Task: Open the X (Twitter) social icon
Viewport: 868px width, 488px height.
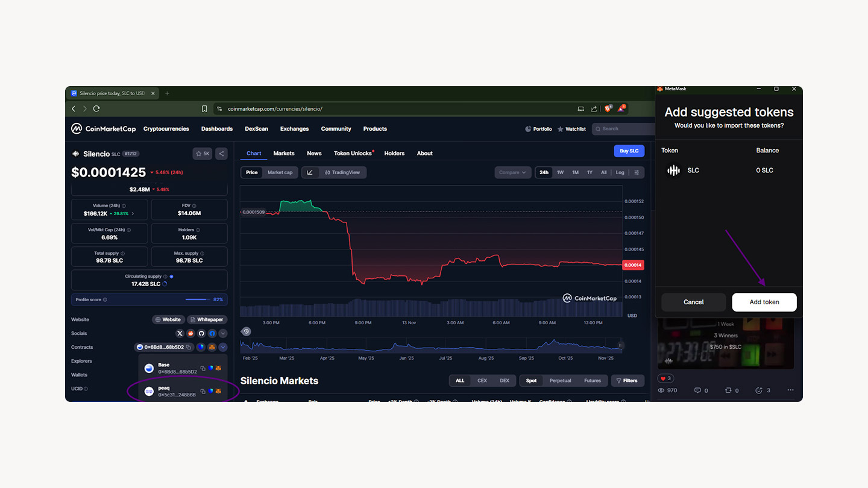Action: point(180,333)
